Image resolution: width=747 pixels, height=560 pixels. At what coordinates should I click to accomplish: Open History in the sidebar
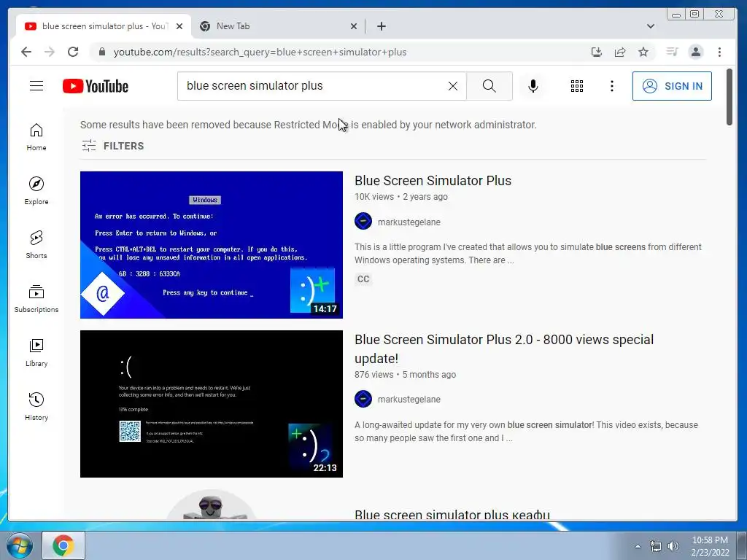pos(36,406)
